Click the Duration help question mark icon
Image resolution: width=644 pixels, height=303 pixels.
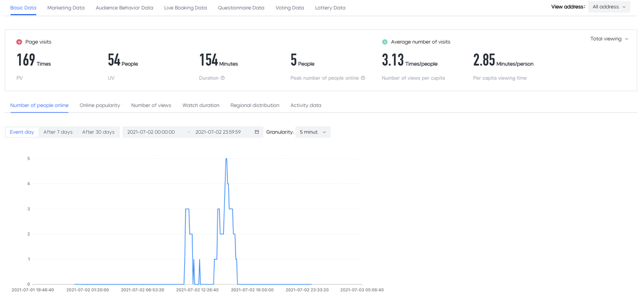point(223,78)
